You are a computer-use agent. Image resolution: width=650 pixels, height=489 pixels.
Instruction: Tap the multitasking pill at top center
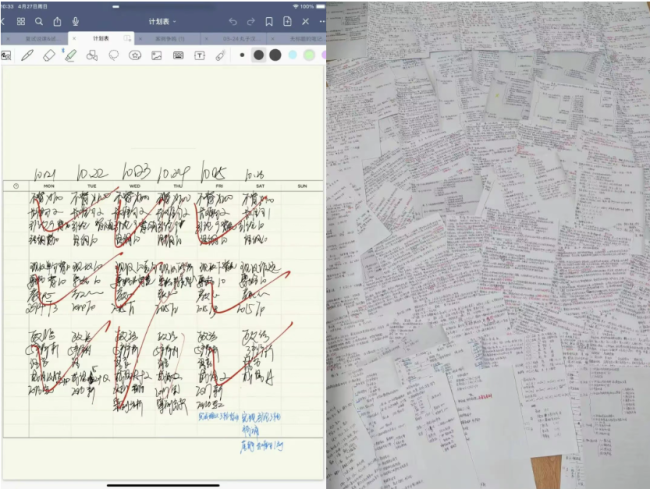click(x=116, y=7)
